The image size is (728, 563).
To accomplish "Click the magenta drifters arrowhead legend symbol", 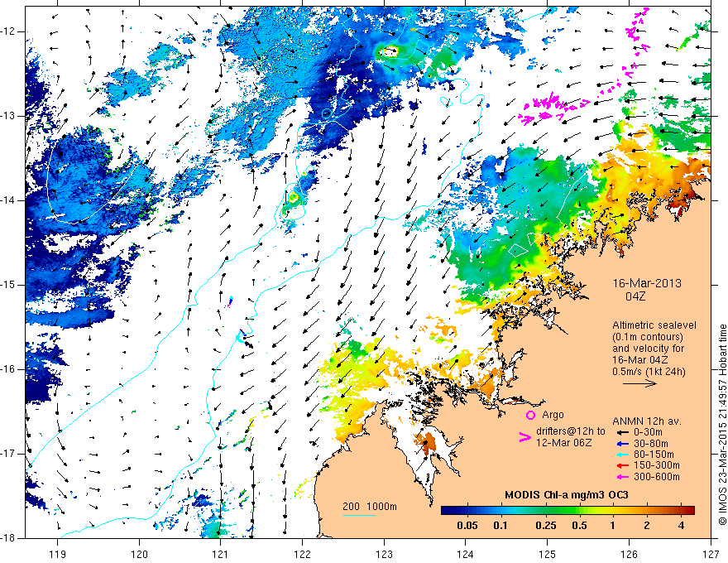I will coord(524,436).
